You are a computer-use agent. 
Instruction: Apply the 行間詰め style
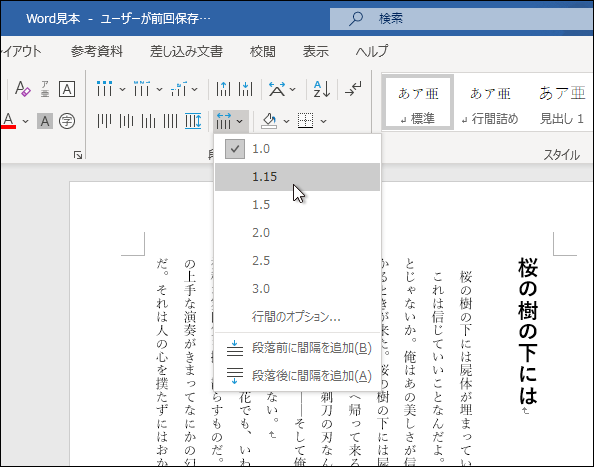[490, 102]
